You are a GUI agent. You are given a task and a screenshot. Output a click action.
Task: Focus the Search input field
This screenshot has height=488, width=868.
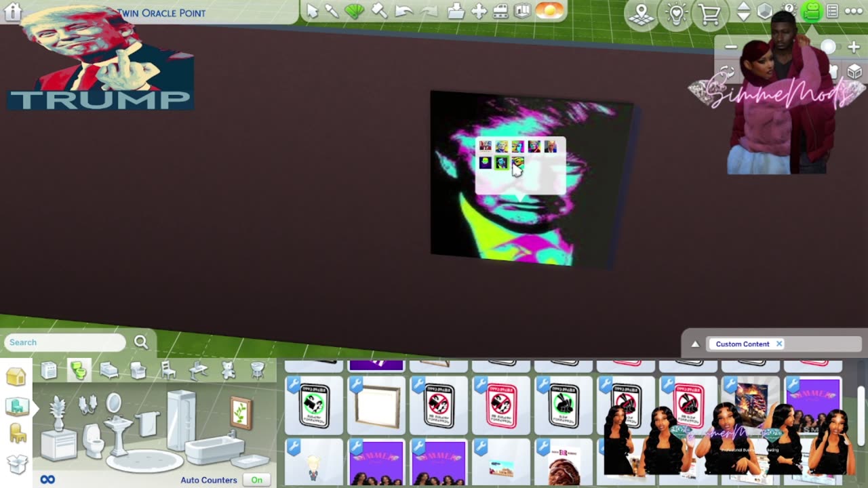pos(65,342)
